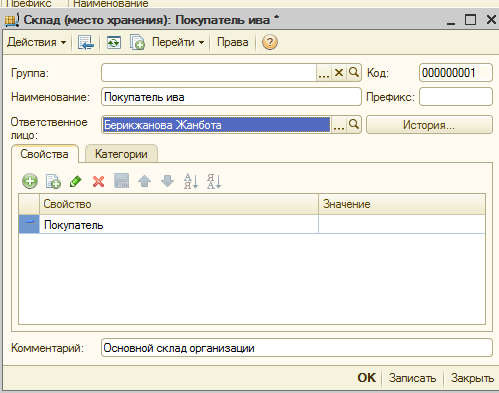The image size is (499, 393).
Task: Delete property with red X icon
Action: click(99, 182)
